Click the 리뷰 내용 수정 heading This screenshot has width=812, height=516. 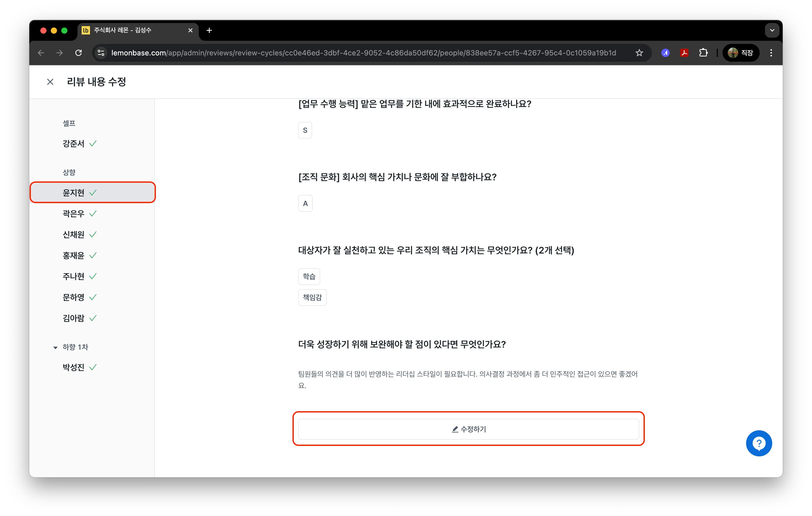[x=97, y=82]
